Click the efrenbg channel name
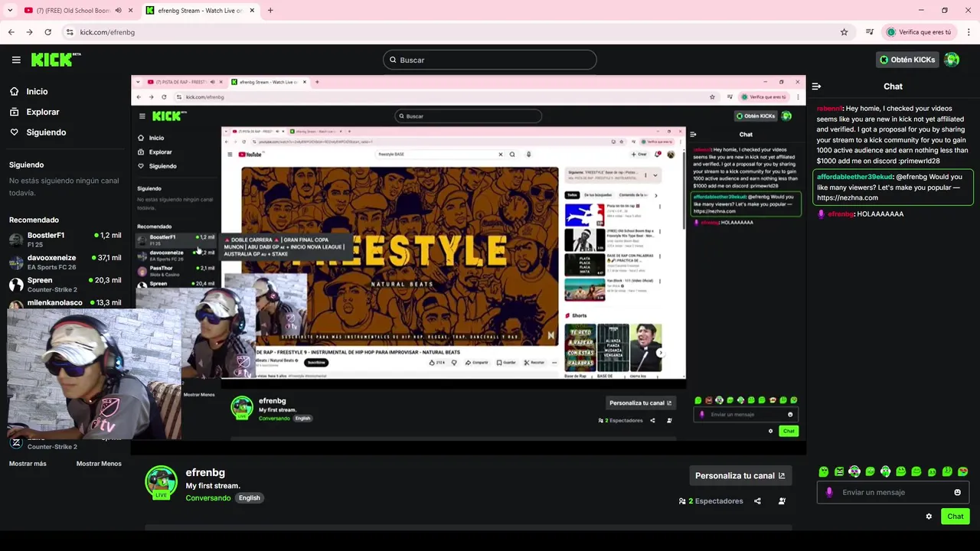This screenshot has height=551, width=980. [x=205, y=473]
